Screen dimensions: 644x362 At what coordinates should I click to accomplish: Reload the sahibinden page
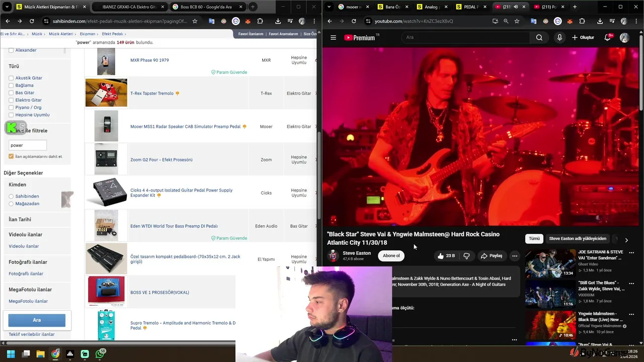point(32,21)
